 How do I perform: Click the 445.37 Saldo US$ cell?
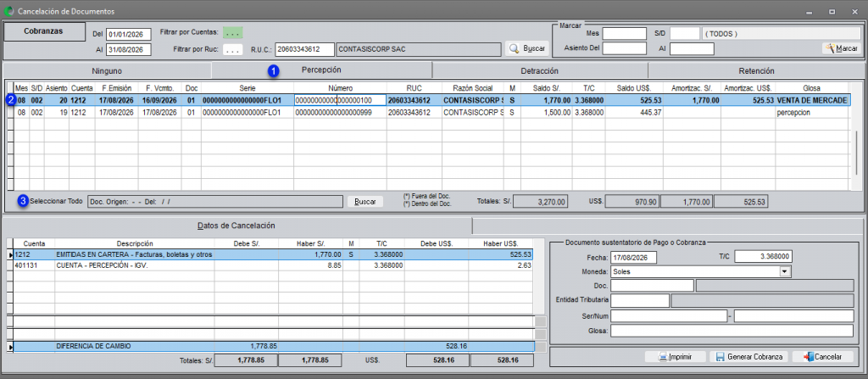tap(634, 113)
